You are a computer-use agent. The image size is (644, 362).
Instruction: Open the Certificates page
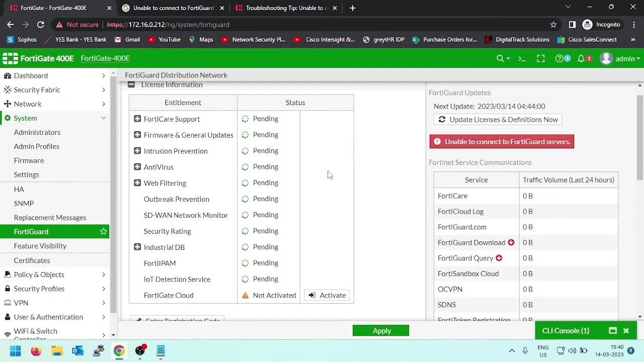point(32,260)
